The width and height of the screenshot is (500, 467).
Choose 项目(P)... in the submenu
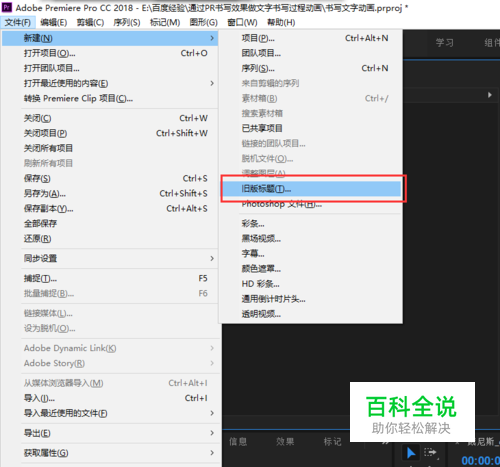click(311, 38)
